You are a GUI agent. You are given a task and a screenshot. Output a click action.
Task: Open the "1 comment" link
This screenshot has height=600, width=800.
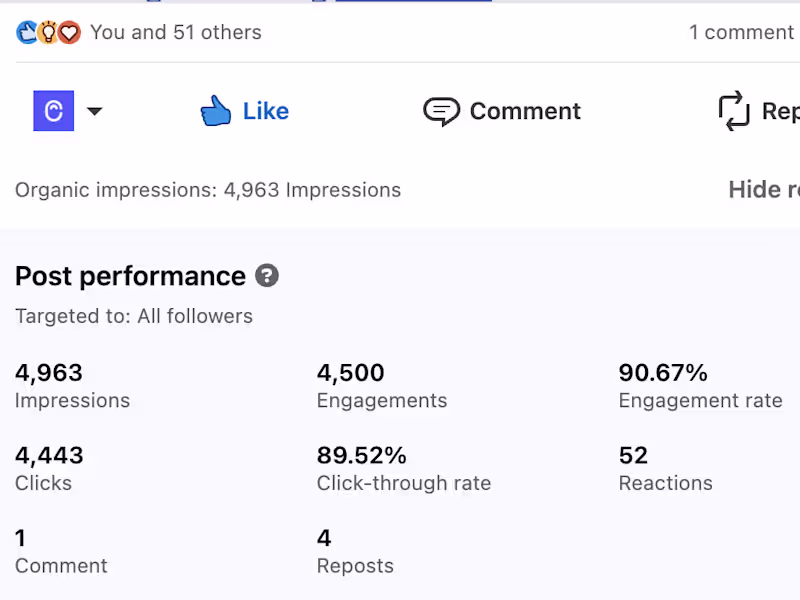click(740, 33)
